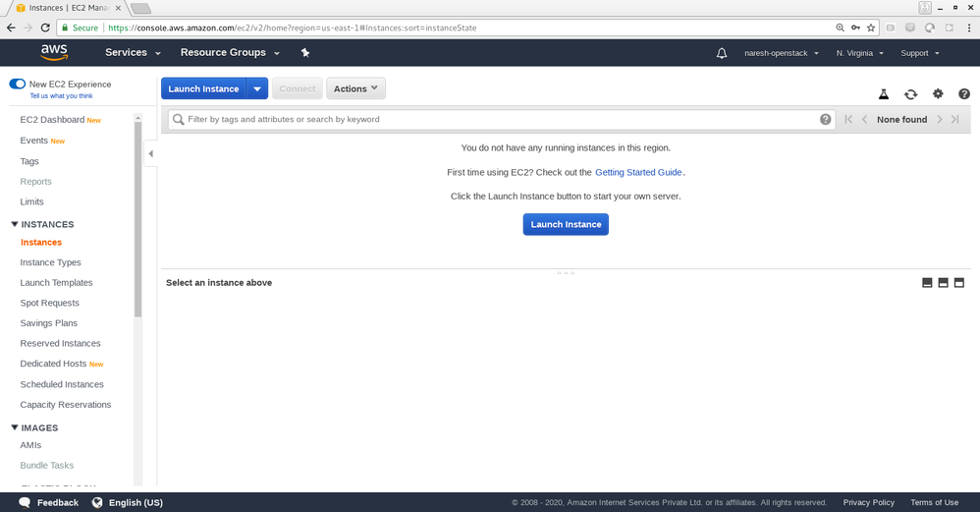Click the AWS logo home icon
980x512 pixels.
pos(53,52)
